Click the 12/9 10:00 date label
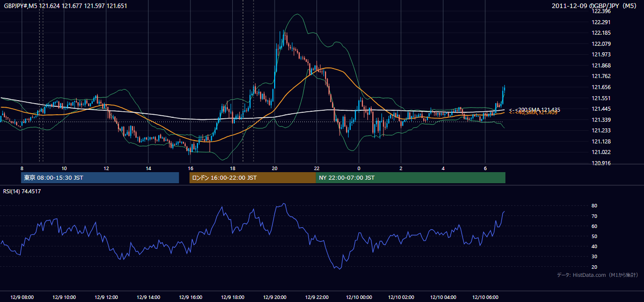The width and height of the screenshot is (644, 302). [64, 297]
